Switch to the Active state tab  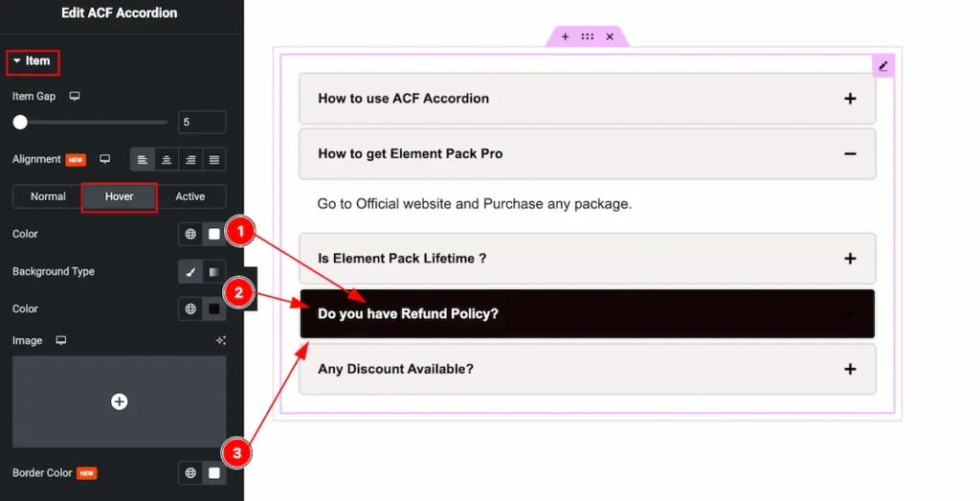pos(190,196)
